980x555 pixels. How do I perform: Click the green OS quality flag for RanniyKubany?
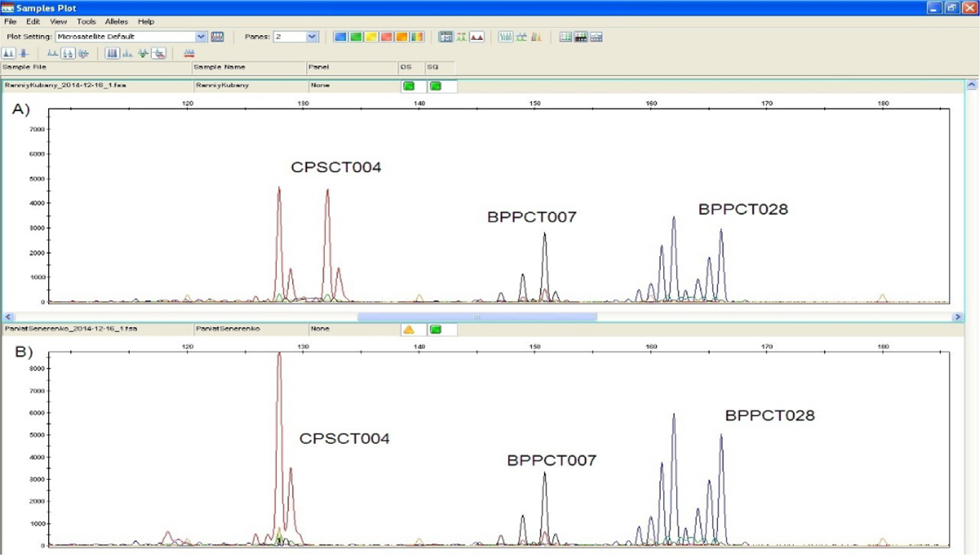pyautogui.click(x=408, y=85)
